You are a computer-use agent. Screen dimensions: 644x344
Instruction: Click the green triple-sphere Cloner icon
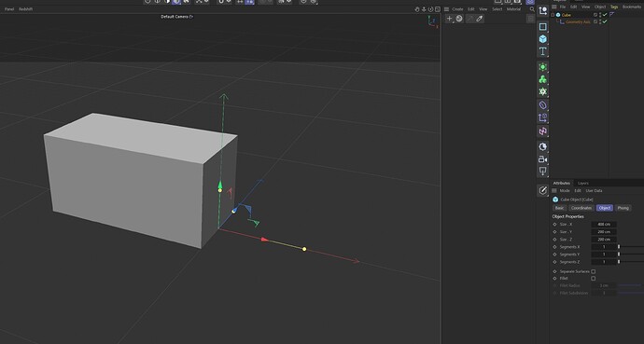point(542,79)
